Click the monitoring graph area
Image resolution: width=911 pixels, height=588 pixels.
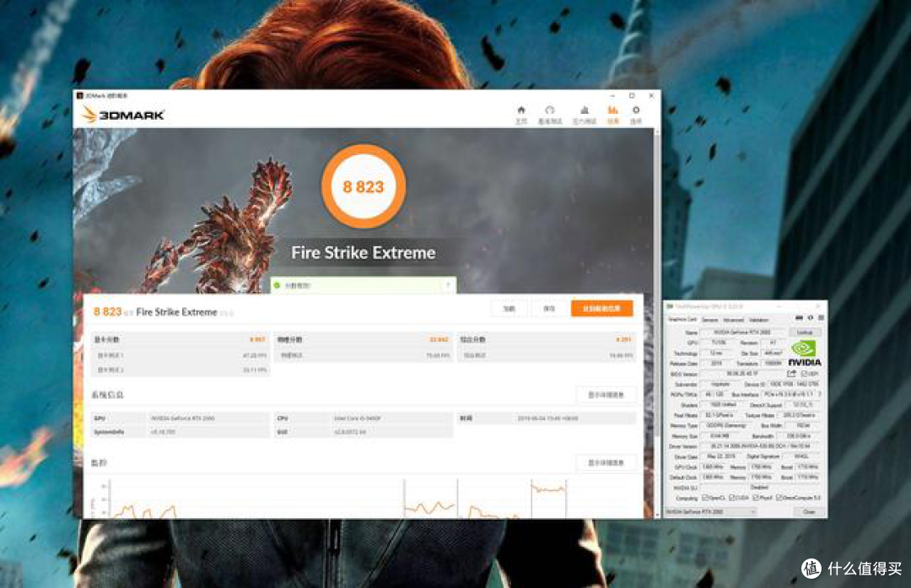[x=365, y=498]
